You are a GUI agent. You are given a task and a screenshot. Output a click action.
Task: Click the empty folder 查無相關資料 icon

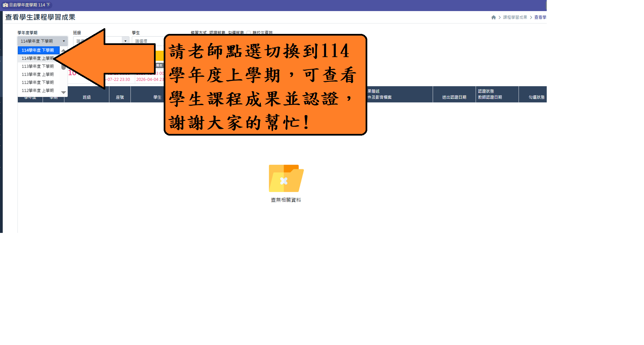pyautogui.click(x=286, y=178)
